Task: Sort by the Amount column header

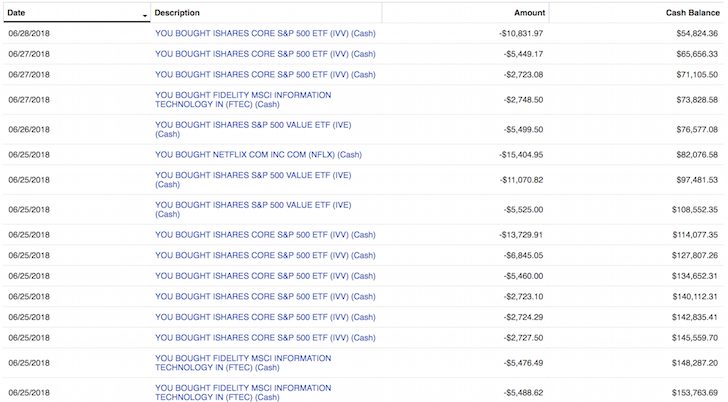Action: (x=529, y=13)
